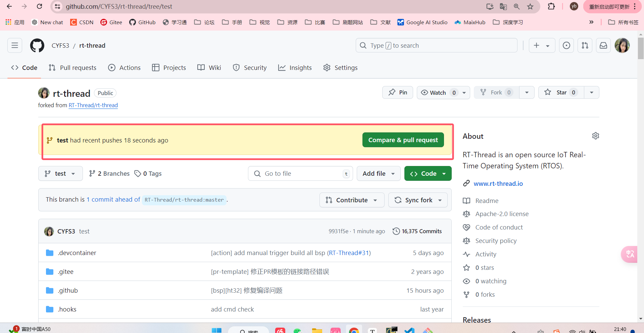The image size is (644, 333).
Task: Open the create new plus menu
Action: point(542,45)
